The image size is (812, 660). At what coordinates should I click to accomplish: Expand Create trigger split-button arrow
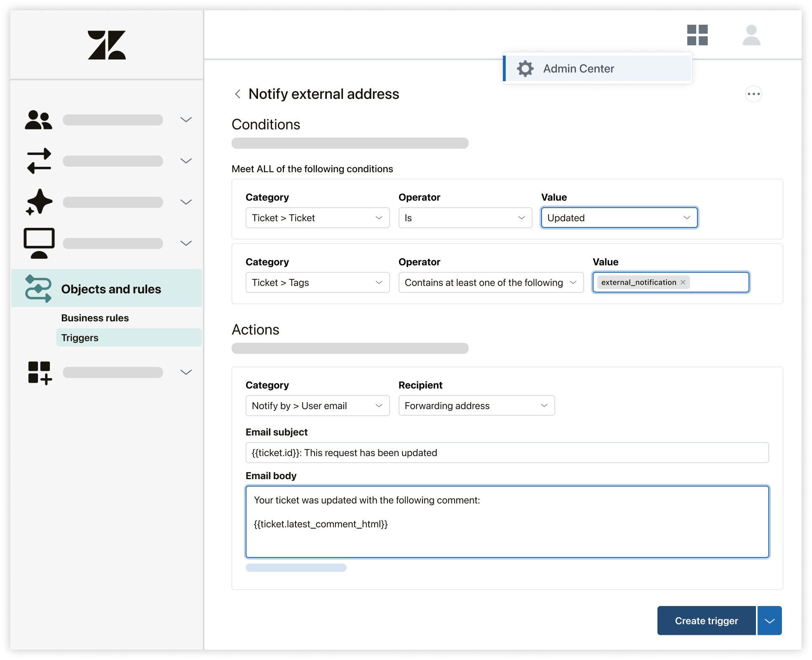click(x=769, y=620)
